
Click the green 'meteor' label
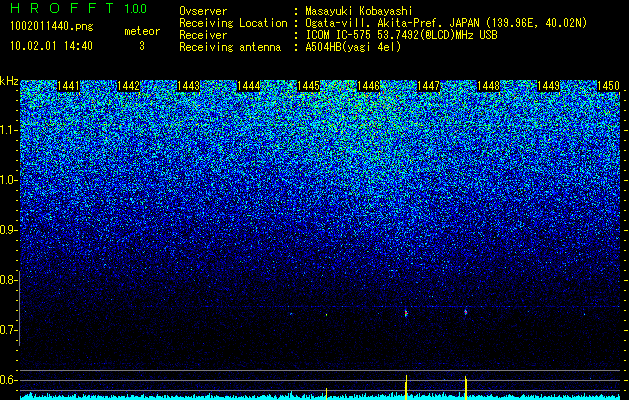coord(142,31)
